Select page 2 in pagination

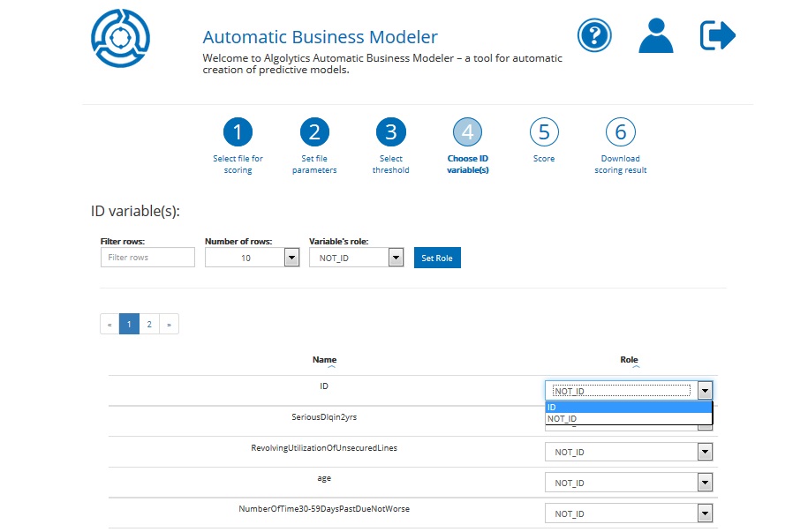[x=149, y=324]
